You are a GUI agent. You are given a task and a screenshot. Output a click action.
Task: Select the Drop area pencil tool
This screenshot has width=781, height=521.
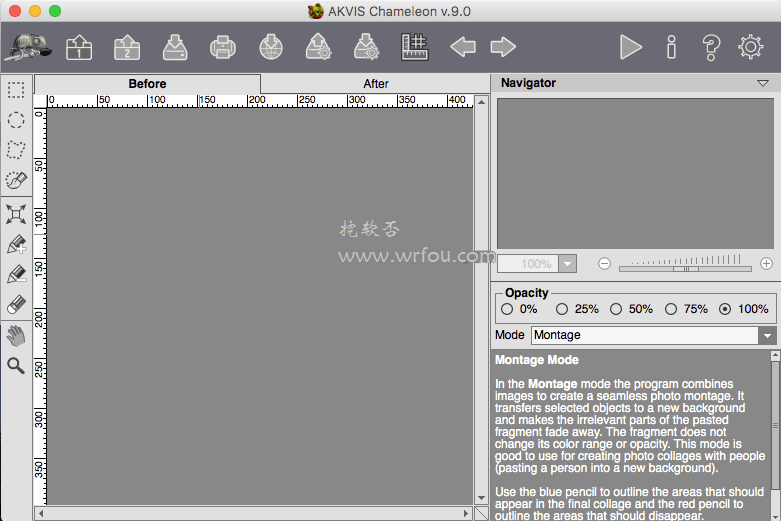[16, 274]
